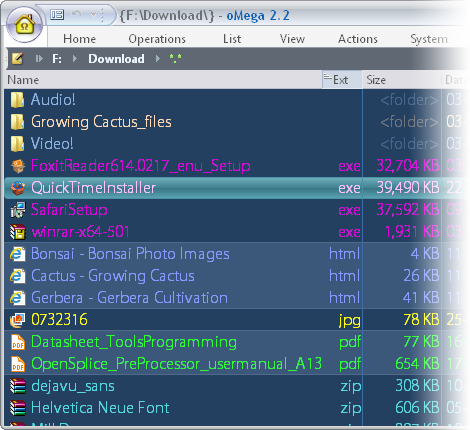Sort by the Name column header
This screenshot has height=430, width=470.
[164, 80]
